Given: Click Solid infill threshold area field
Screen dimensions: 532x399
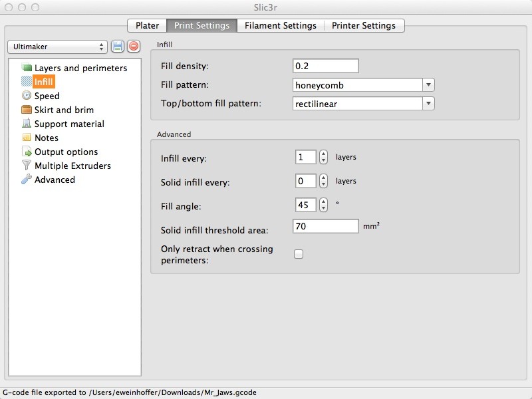Looking at the screenshot, I should [325, 226].
